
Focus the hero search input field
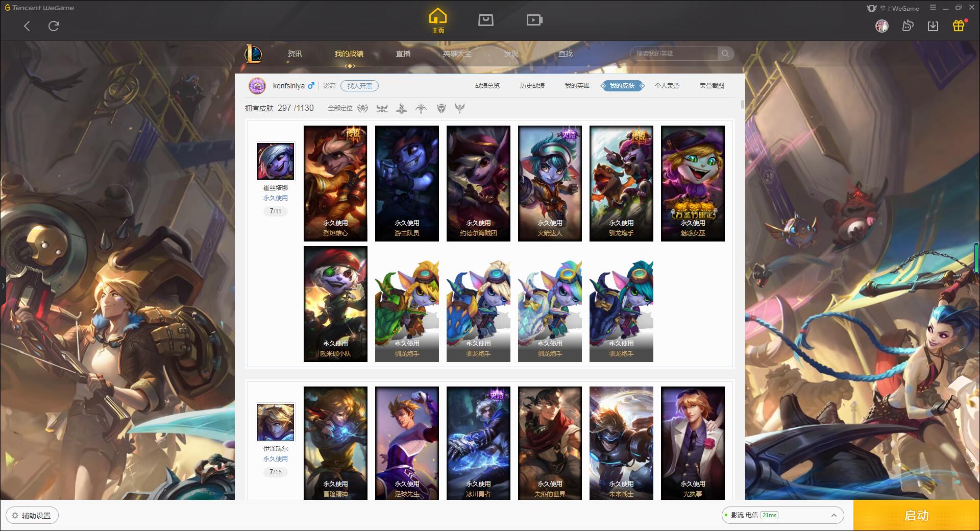pos(674,54)
